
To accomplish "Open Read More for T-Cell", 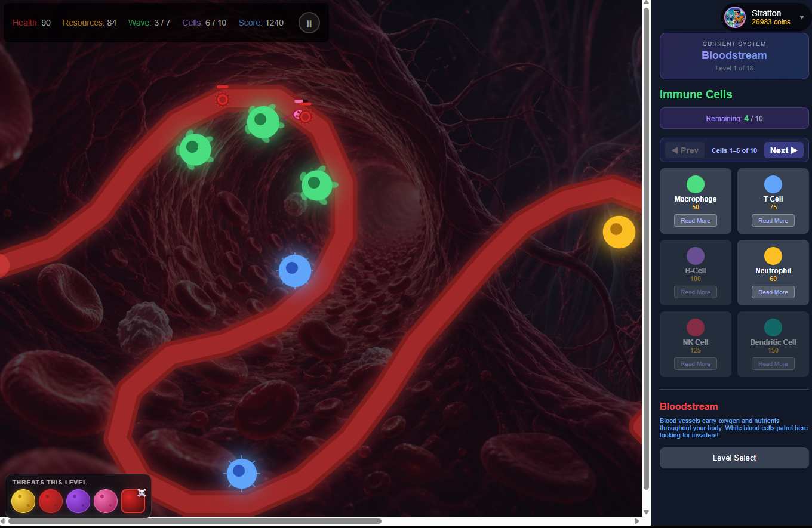I will [773, 221].
